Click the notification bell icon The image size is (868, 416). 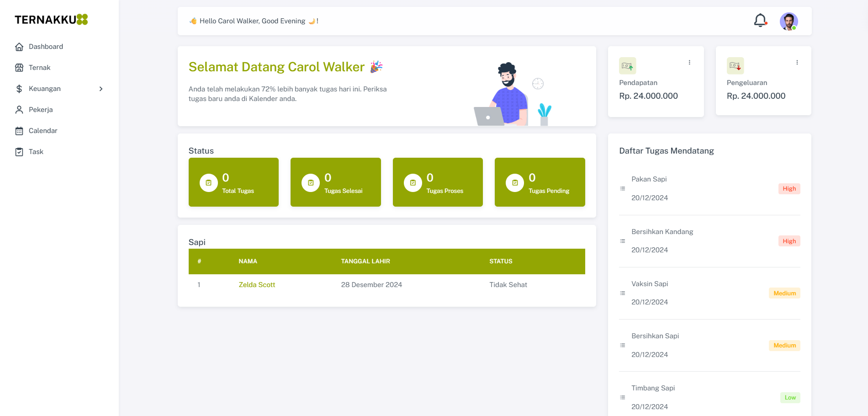click(760, 21)
